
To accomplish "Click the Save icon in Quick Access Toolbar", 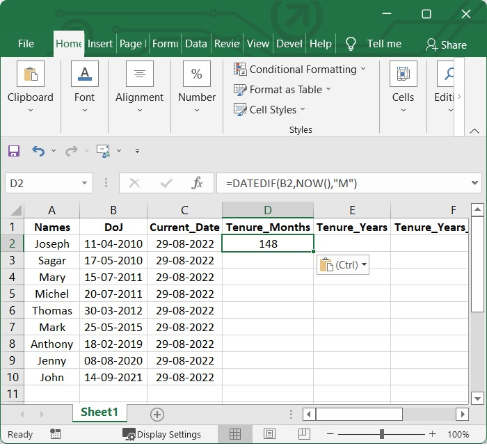I will tap(14, 151).
